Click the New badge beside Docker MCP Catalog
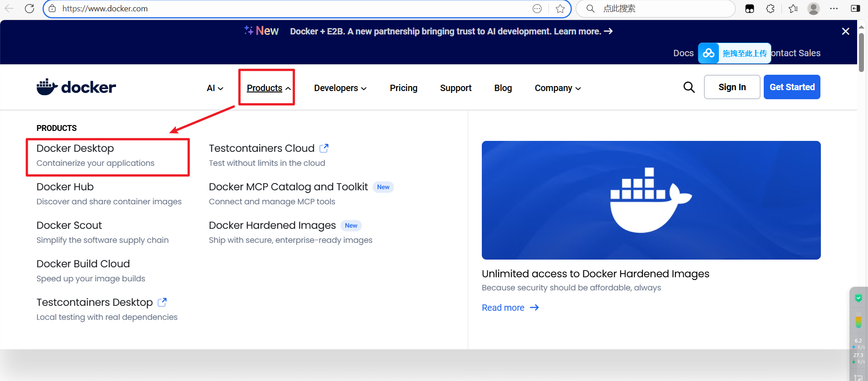Viewport: 868px width, 381px height. click(x=383, y=187)
